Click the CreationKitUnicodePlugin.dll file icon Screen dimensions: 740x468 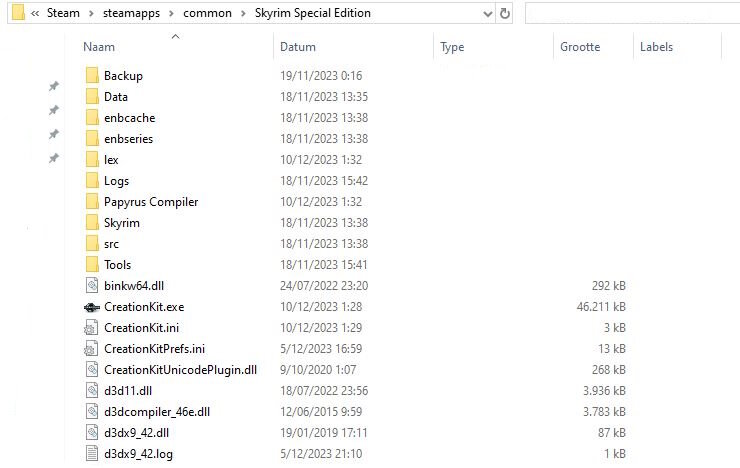92,369
